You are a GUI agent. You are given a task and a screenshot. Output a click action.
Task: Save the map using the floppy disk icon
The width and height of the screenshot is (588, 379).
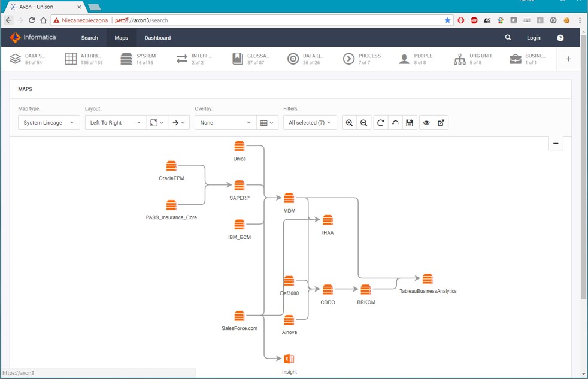[x=410, y=123]
